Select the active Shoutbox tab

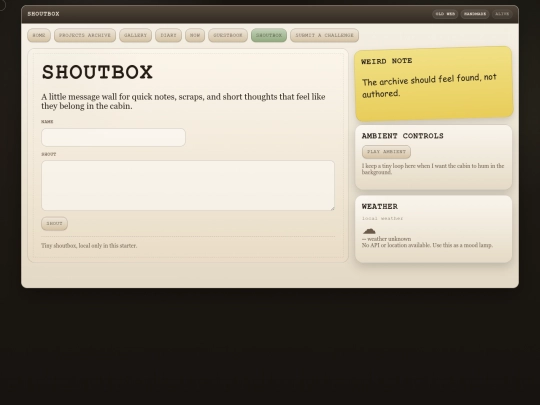pyautogui.click(x=269, y=35)
